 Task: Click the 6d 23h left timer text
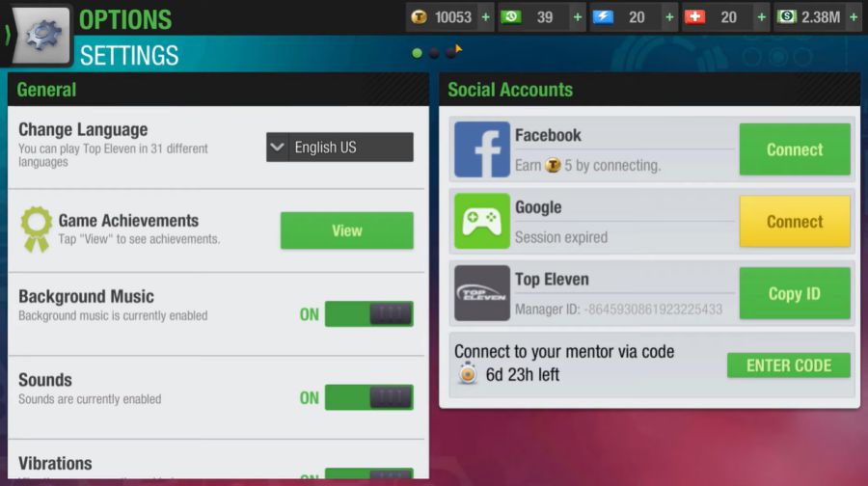click(x=522, y=375)
